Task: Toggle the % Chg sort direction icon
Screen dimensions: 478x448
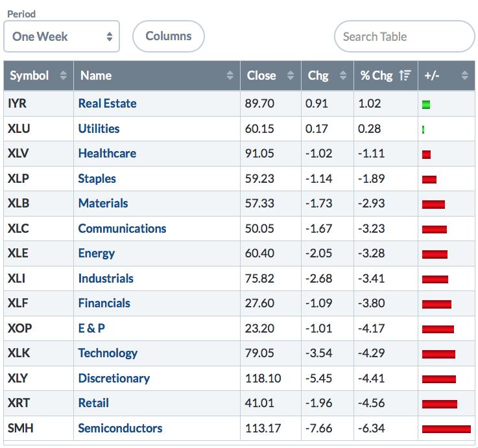Action: point(405,76)
